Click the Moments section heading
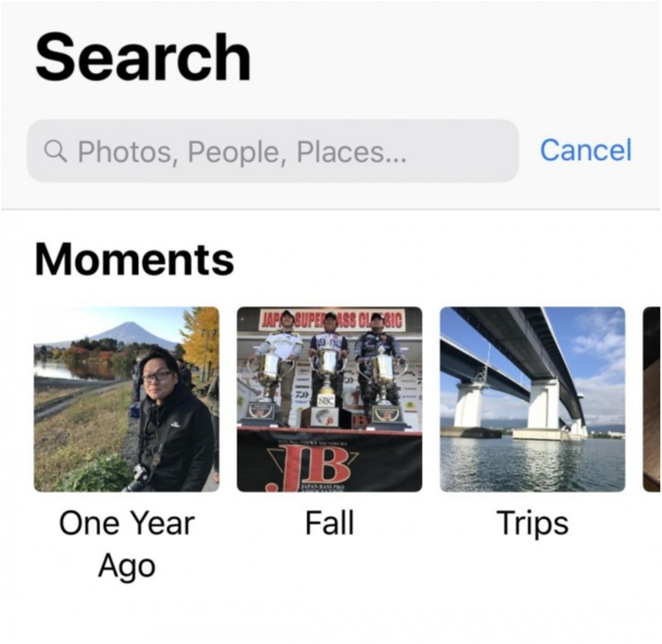The height and width of the screenshot is (644, 662). pos(134,259)
